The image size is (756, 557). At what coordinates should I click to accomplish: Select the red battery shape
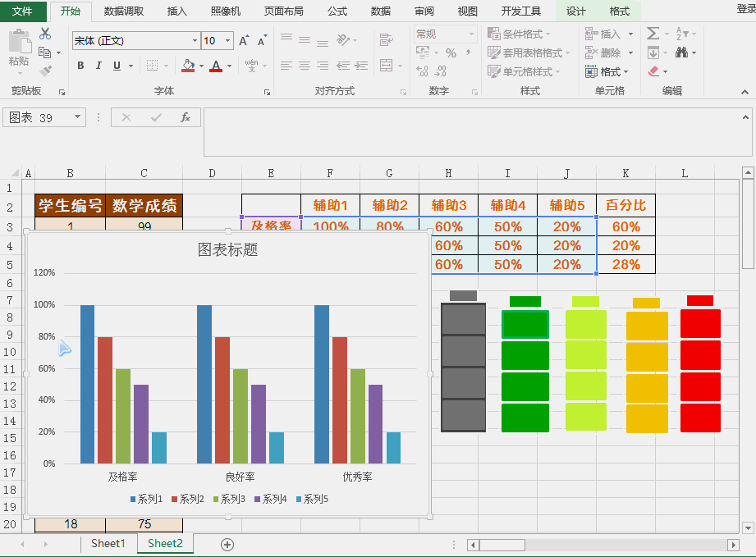tap(700, 363)
